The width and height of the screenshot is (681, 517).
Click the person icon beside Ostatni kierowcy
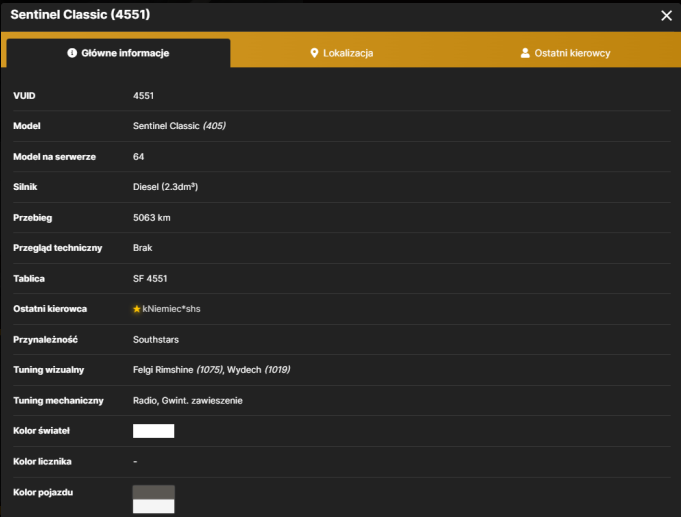coord(525,53)
